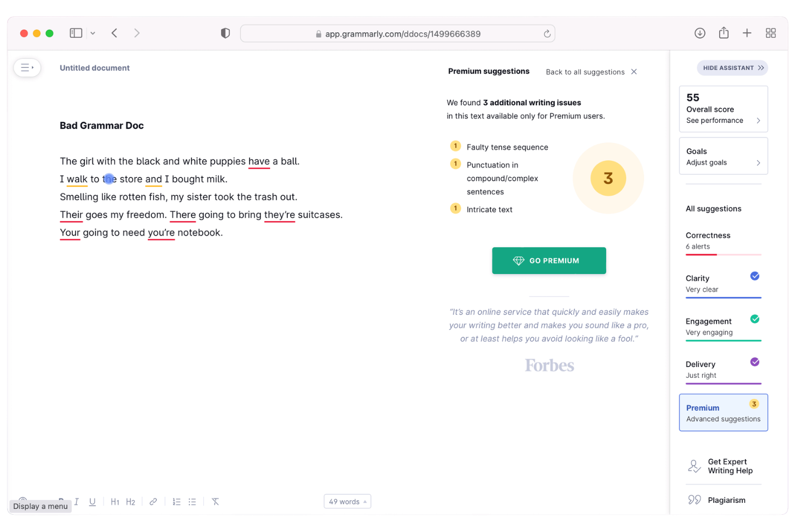The image size is (798, 532).
Task: Click the GO PREMIUM button
Action: (x=549, y=260)
